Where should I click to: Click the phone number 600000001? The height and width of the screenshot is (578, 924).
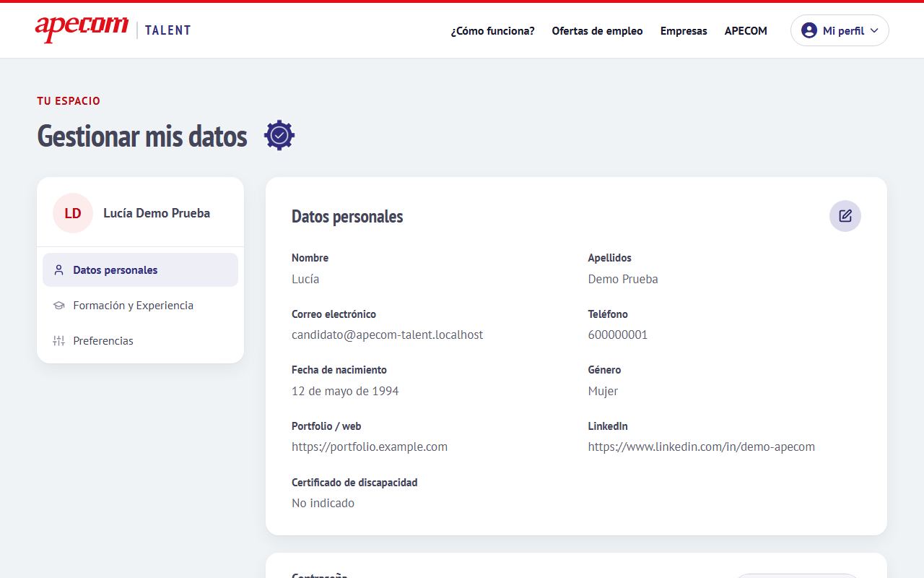pos(618,335)
